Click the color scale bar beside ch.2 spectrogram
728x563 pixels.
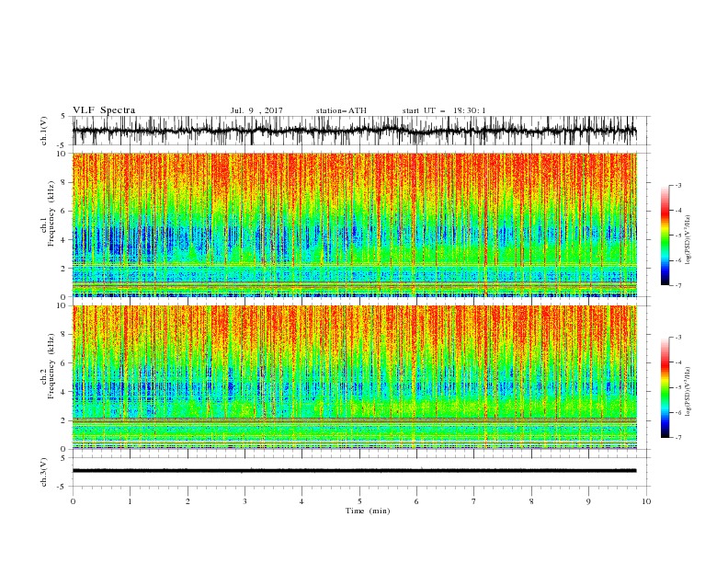tap(665, 387)
